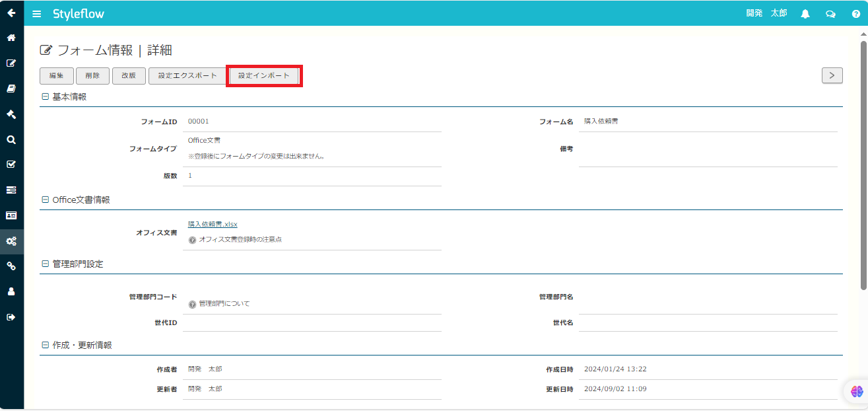Click the 作成者 value 開発 太郎
The height and width of the screenshot is (411, 868).
tap(205, 369)
